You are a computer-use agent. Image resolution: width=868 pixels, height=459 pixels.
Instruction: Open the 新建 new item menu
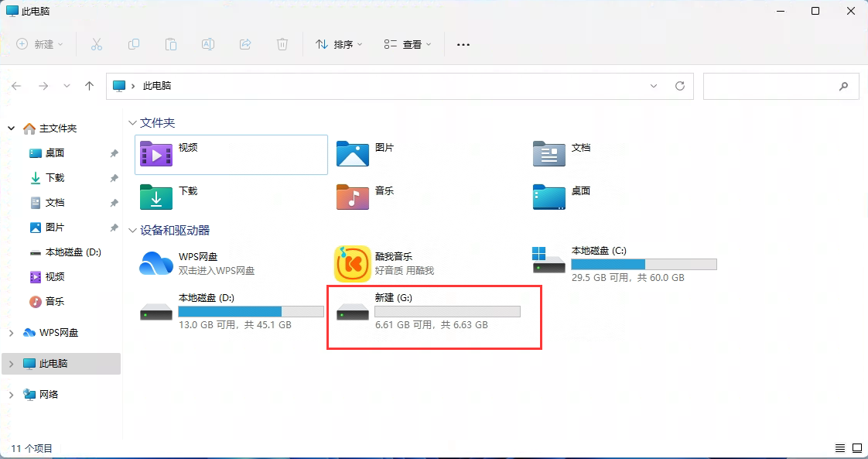click(x=39, y=44)
